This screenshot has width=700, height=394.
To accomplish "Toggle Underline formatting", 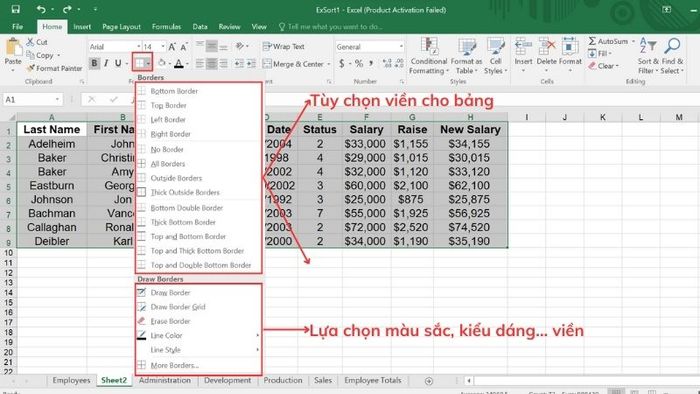I will click(x=118, y=63).
